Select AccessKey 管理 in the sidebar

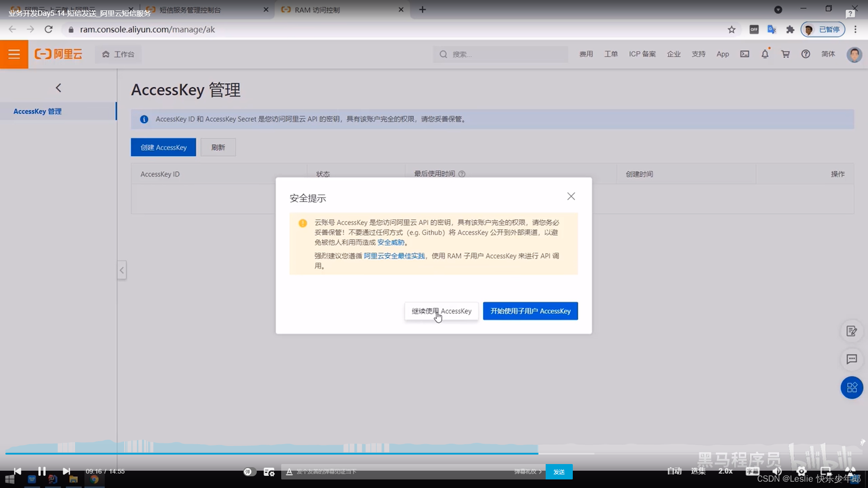58,111
